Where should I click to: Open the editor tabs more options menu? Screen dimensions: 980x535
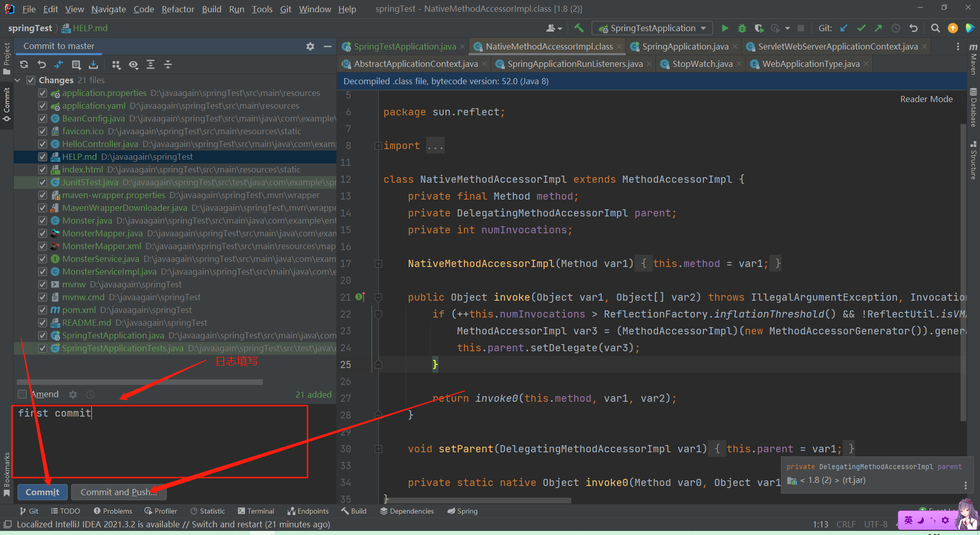958,46
